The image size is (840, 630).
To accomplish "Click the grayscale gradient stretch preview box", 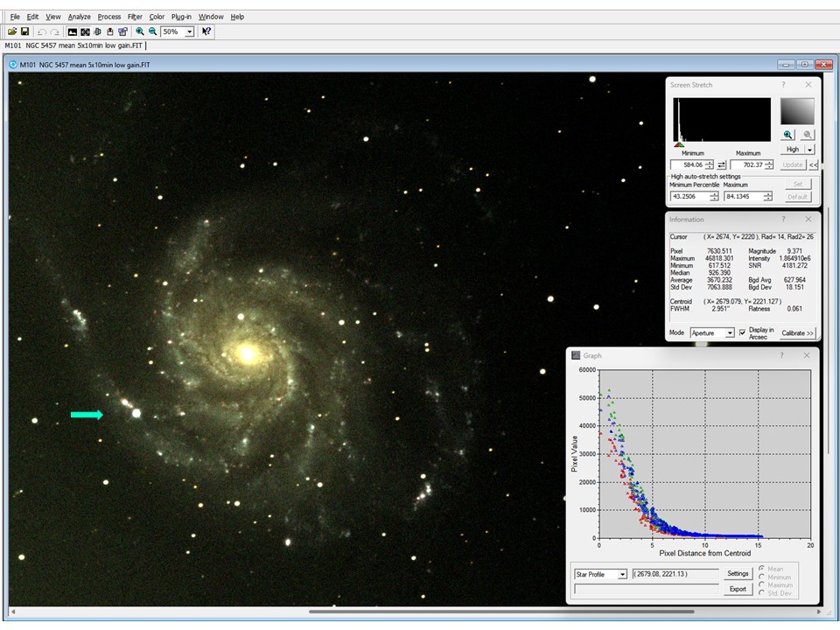I will click(797, 112).
